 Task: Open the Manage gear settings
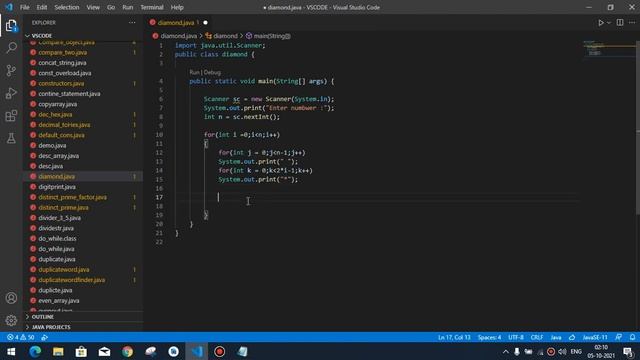pyautogui.click(x=11, y=320)
